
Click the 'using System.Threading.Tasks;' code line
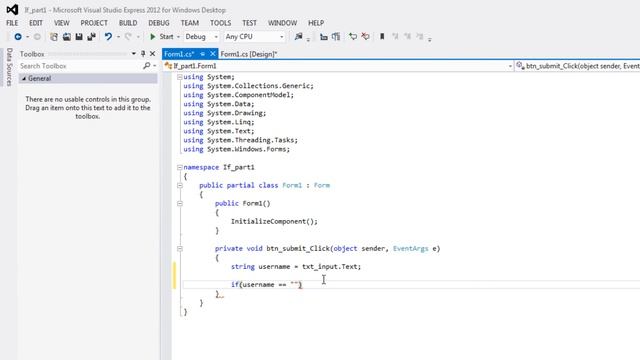(240, 140)
